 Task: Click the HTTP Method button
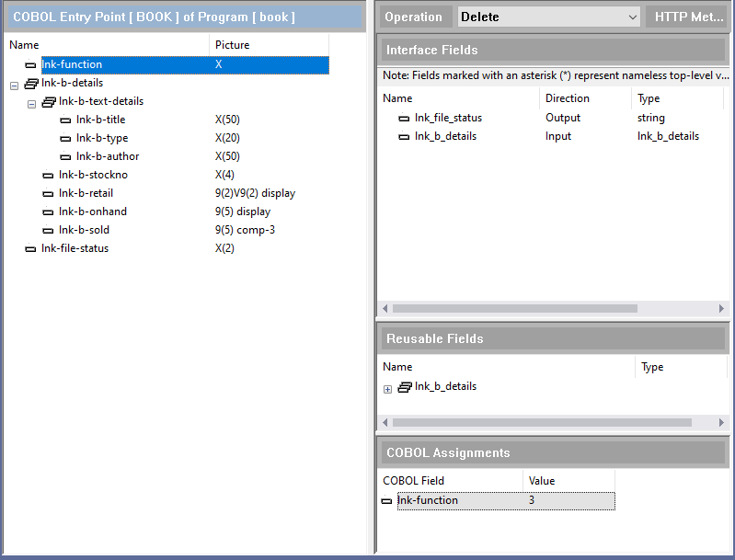tap(688, 17)
